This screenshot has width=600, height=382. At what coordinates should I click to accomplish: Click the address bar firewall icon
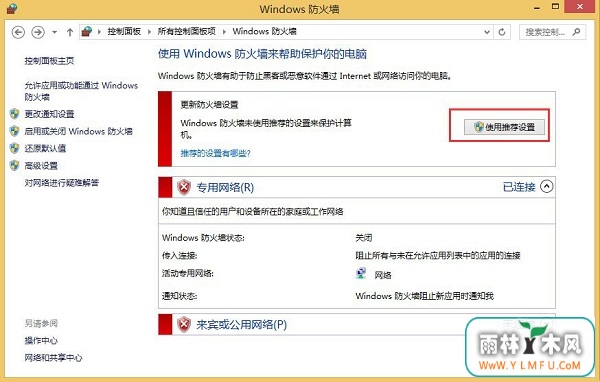(x=87, y=31)
